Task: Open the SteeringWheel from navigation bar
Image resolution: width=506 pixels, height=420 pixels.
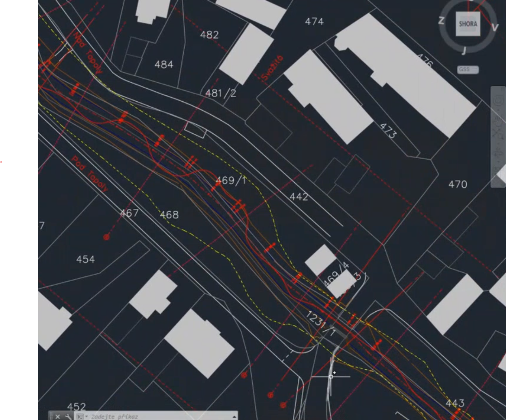Action: [498, 100]
